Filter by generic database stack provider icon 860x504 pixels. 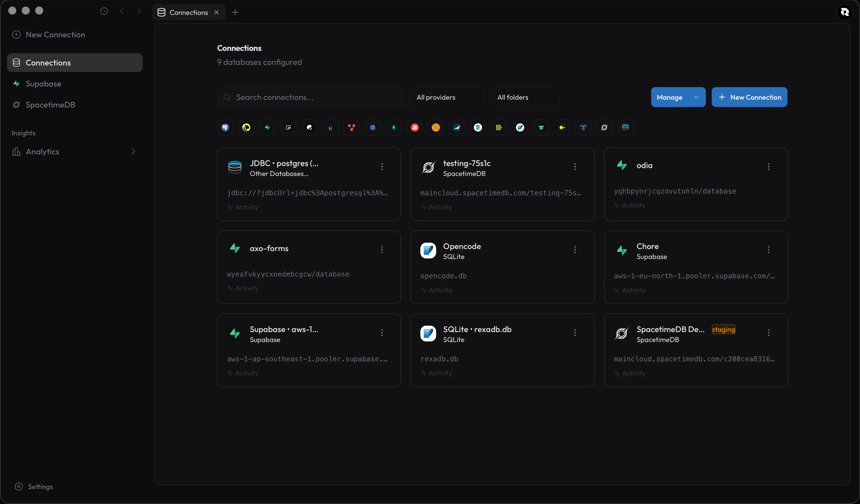pos(625,127)
